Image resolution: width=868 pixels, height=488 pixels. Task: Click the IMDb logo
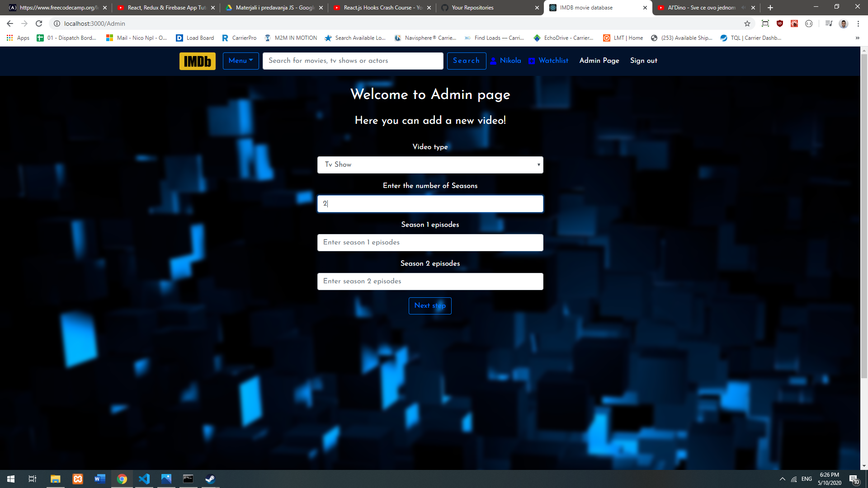coord(197,61)
